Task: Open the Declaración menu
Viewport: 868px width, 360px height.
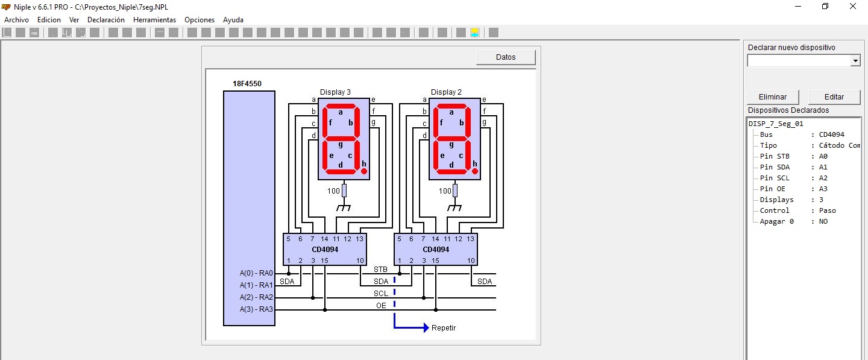Action: coord(106,20)
